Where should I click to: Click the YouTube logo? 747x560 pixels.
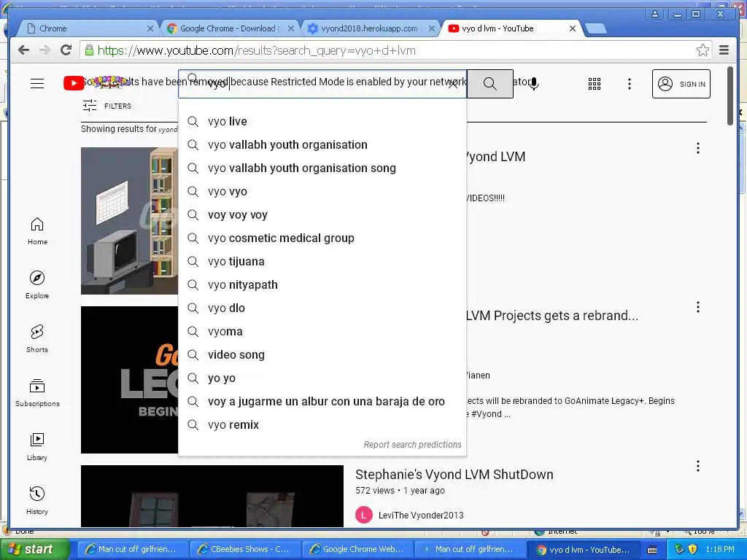pos(74,83)
